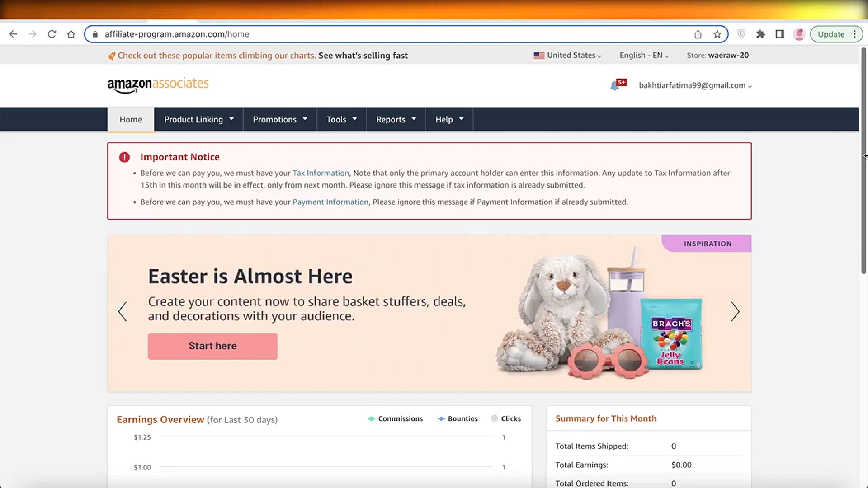Open the Chrome profile avatar

coord(799,34)
